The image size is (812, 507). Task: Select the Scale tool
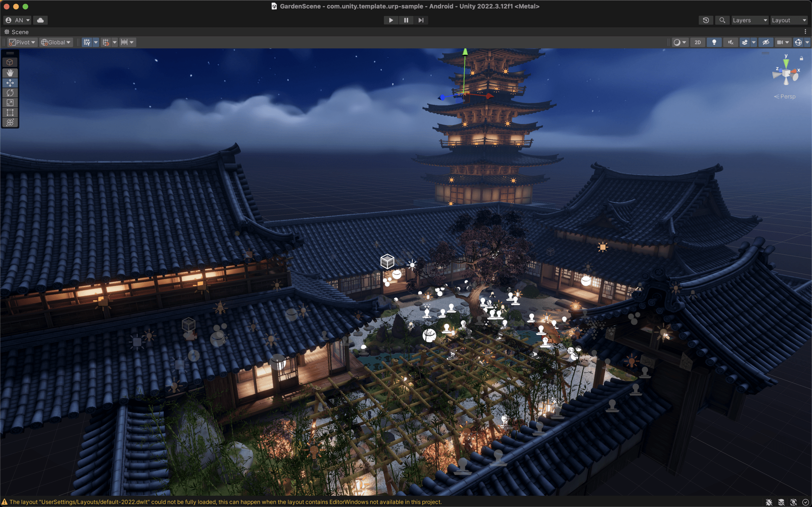pyautogui.click(x=10, y=103)
